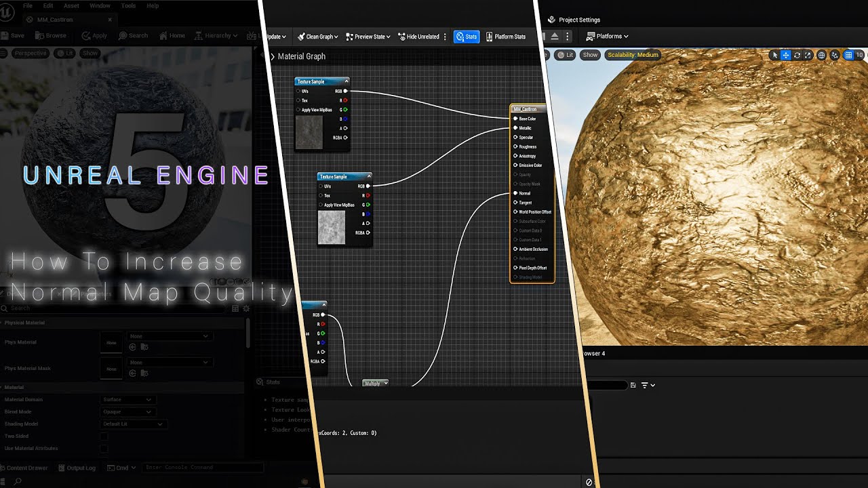The image size is (868, 488).
Task: Open the Edit menu
Action: tap(48, 5)
